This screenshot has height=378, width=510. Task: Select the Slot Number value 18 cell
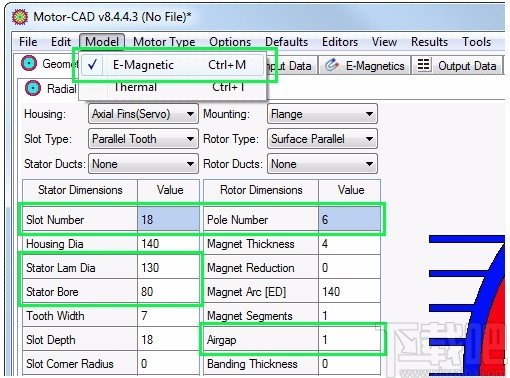(168, 219)
